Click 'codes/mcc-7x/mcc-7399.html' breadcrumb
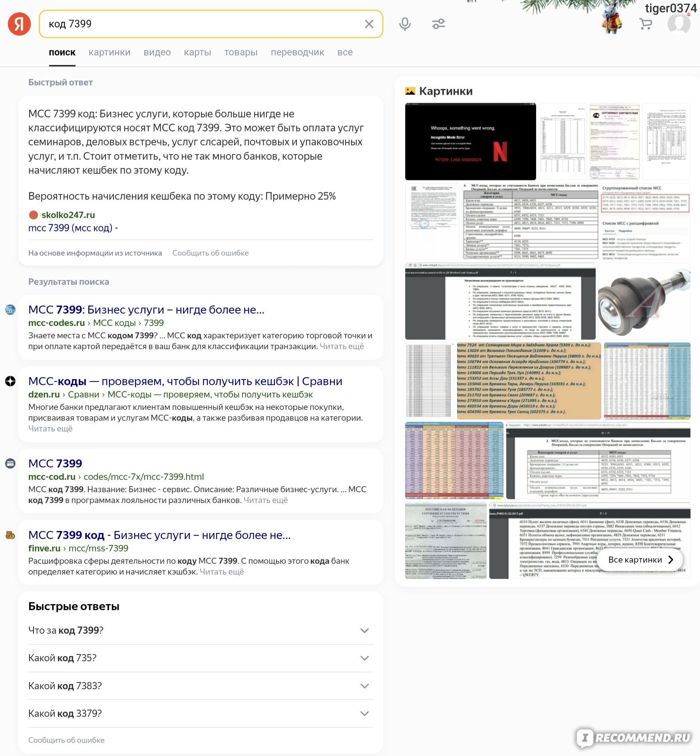Viewport: 700px width, 756px height. click(143, 477)
